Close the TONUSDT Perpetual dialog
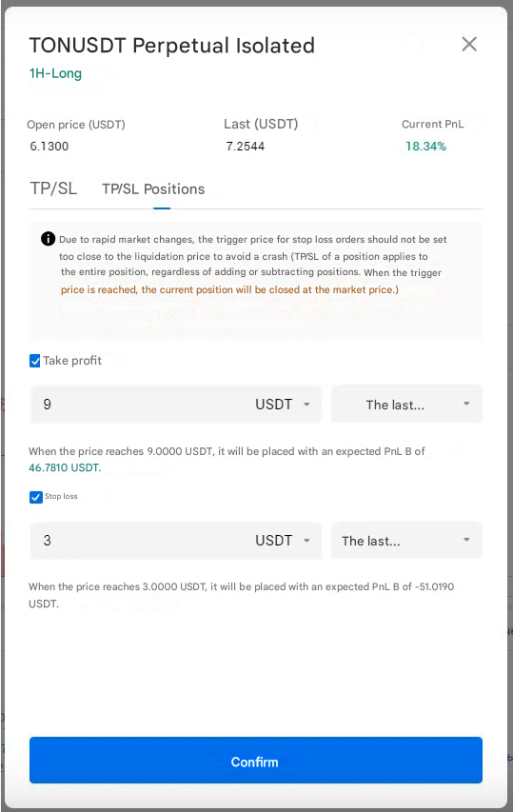 point(469,44)
